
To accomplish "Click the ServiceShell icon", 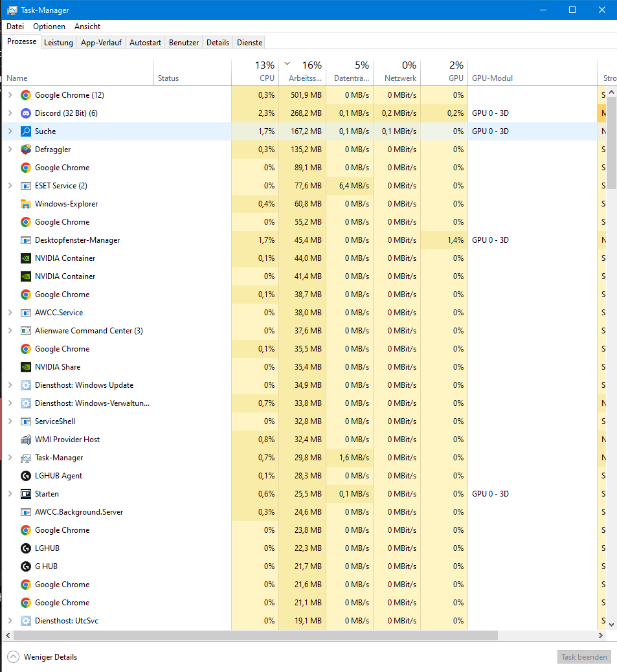I will (x=26, y=421).
